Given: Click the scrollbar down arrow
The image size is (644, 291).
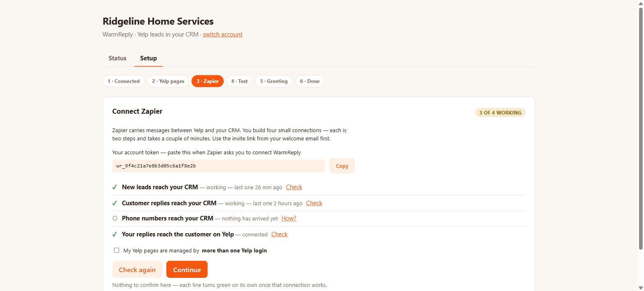Looking at the screenshot, I should [641, 288].
